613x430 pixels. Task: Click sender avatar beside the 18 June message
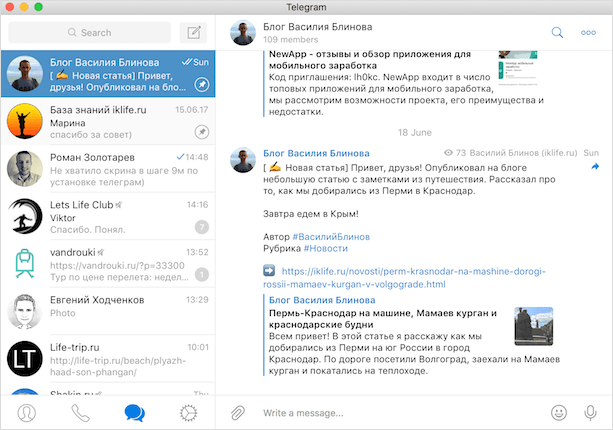point(243,160)
